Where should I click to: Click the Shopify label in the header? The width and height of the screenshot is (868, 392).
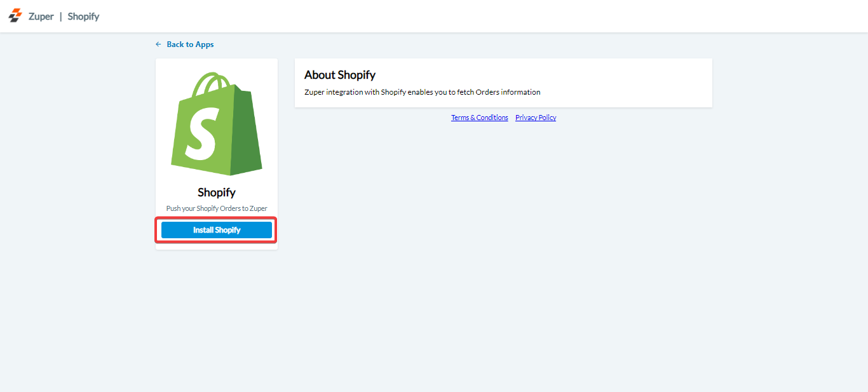pyautogui.click(x=83, y=17)
